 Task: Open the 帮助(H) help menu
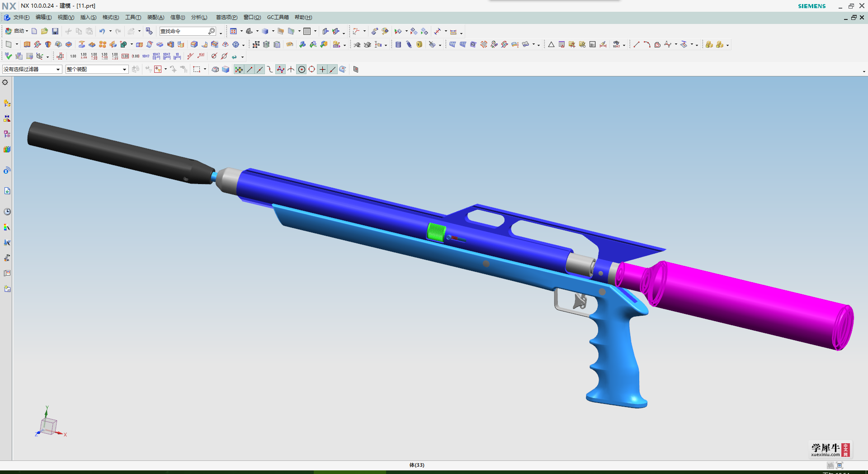[303, 17]
